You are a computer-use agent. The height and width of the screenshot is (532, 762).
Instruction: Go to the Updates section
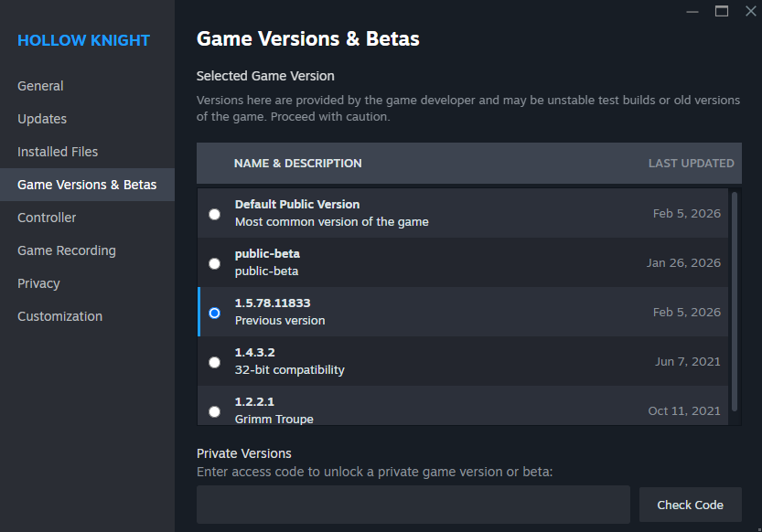(42, 119)
